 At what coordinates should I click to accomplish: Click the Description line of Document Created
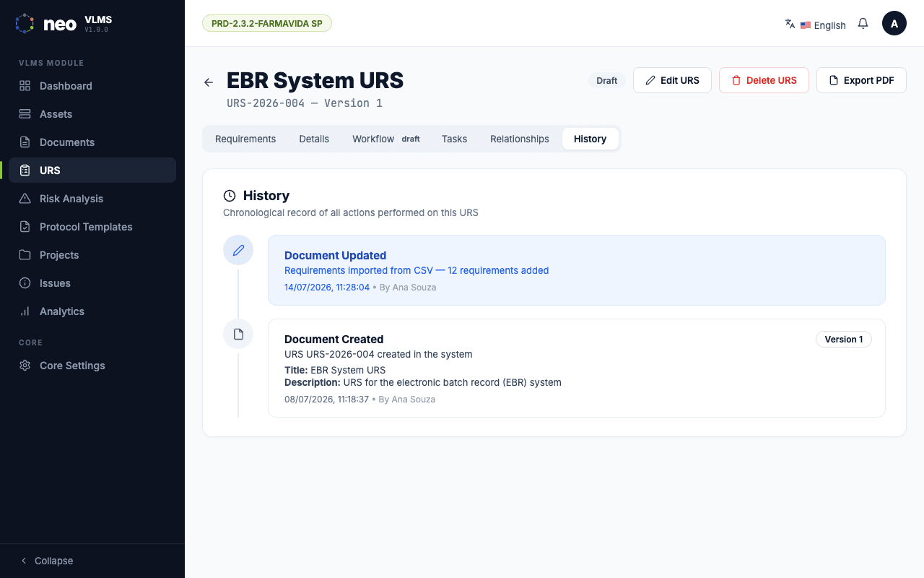423,382
